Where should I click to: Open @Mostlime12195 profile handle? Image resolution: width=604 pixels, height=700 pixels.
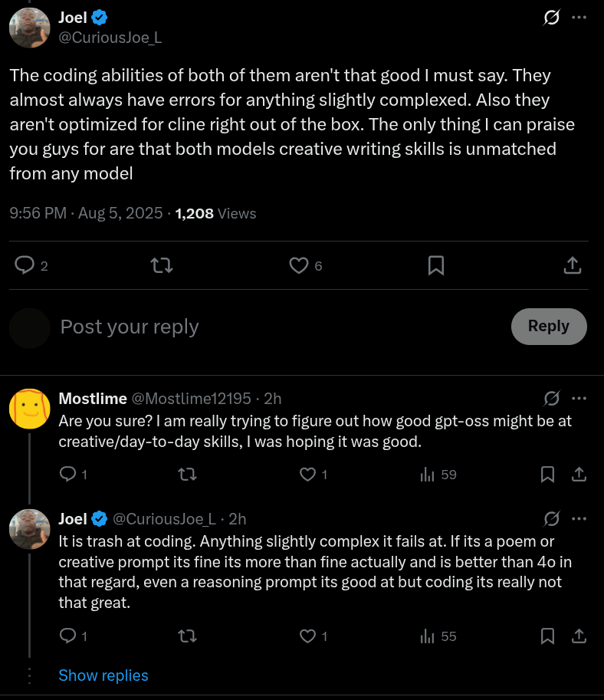(x=192, y=399)
